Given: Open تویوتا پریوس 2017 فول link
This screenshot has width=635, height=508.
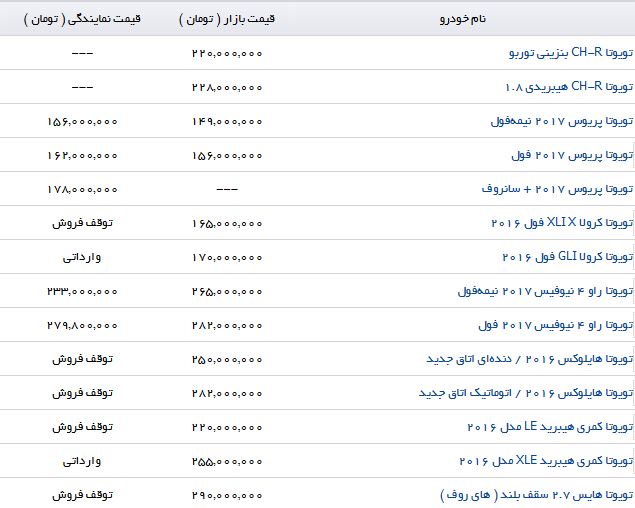Looking at the screenshot, I should click(572, 155).
